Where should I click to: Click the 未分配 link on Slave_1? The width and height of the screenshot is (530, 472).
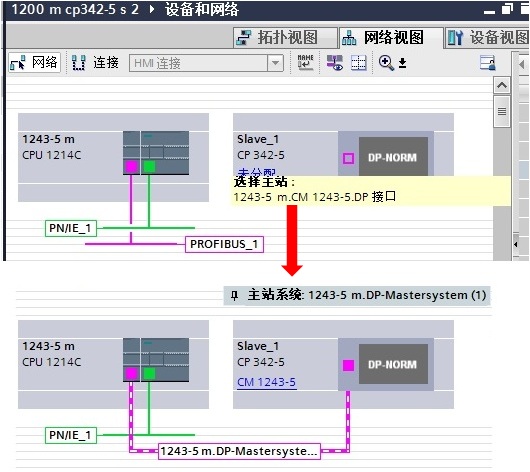[x=256, y=172]
